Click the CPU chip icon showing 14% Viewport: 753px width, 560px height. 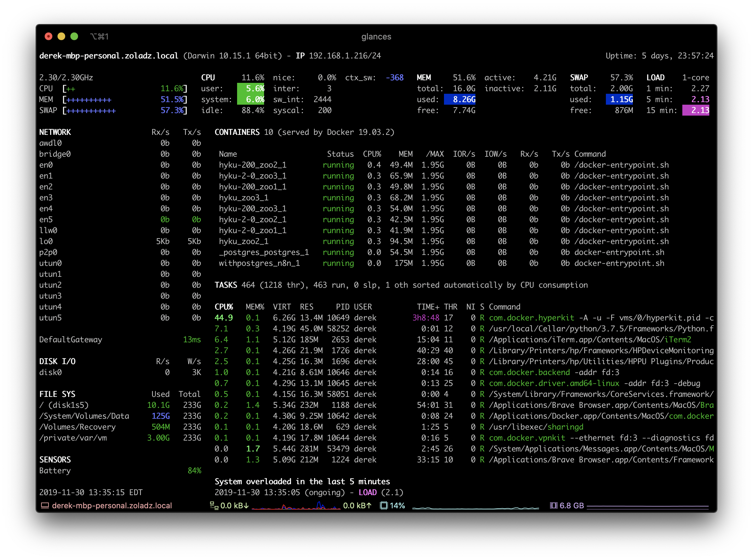[x=384, y=505]
